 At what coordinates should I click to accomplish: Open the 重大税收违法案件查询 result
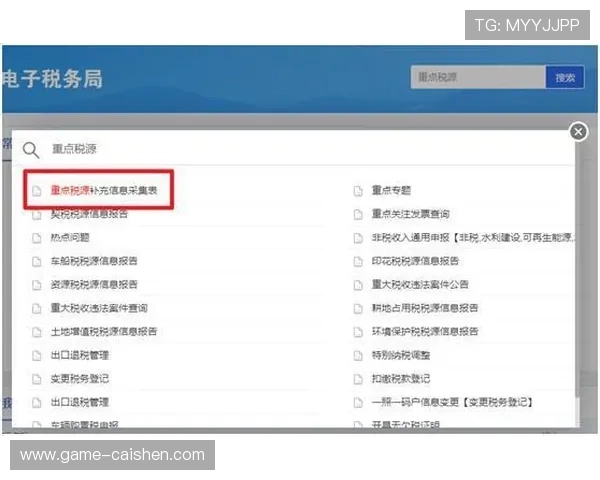(99, 308)
